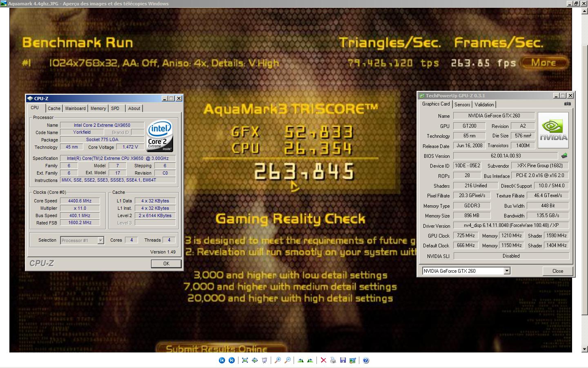588x368 pixels.
Task: Open the About tab in CPU-Z
Action: point(134,108)
